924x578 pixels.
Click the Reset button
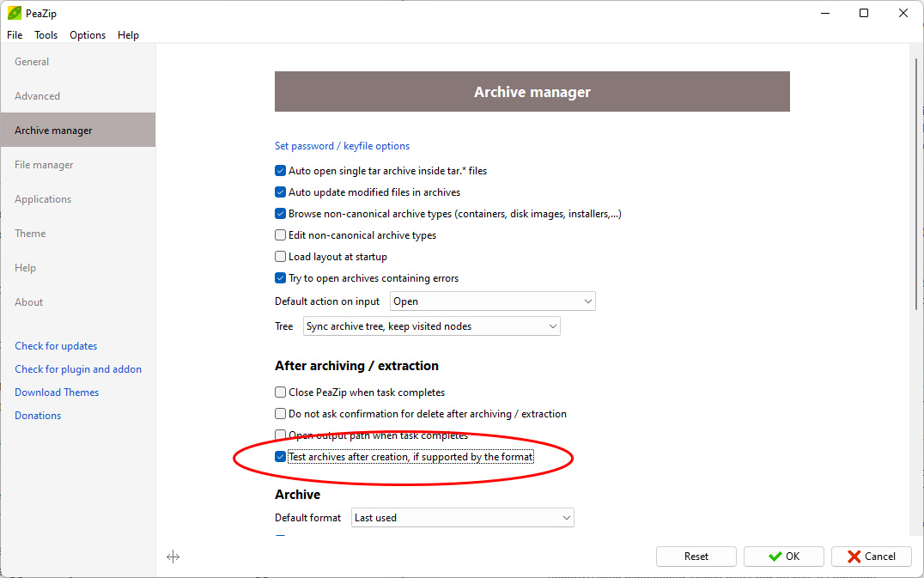696,557
